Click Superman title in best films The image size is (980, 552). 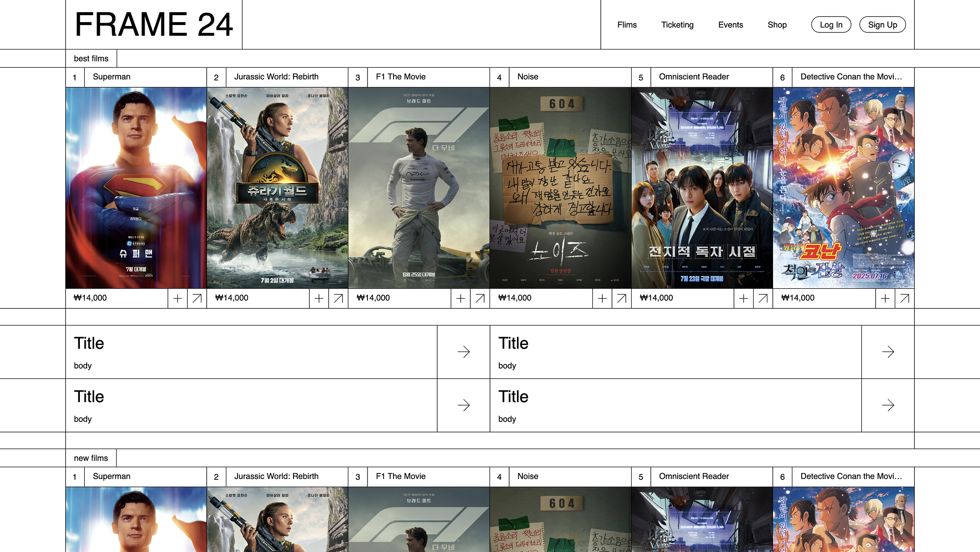click(x=112, y=77)
